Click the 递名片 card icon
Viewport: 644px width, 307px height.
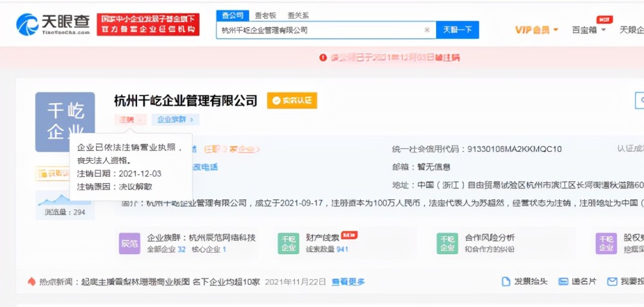click(x=563, y=282)
